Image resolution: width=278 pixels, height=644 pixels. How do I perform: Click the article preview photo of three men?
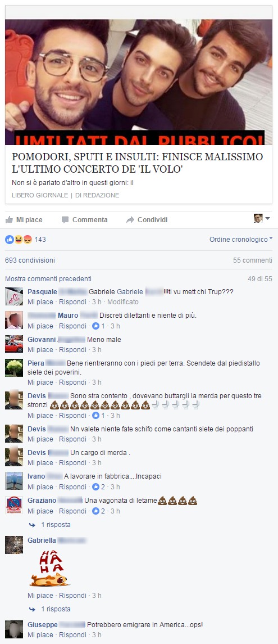pyautogui.click(x=139, y=82)
